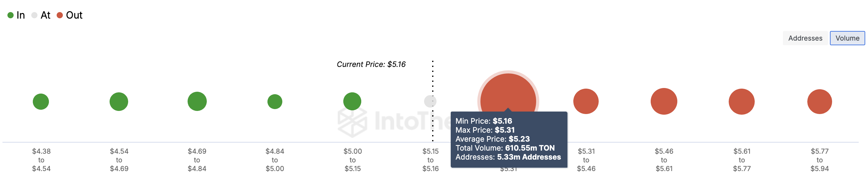The height and width of the screenshot is (185, 868).
Task: Select the grey At bubble at $5.15 to $5.16
Action: pyautogui.click(x=430, y=101)
